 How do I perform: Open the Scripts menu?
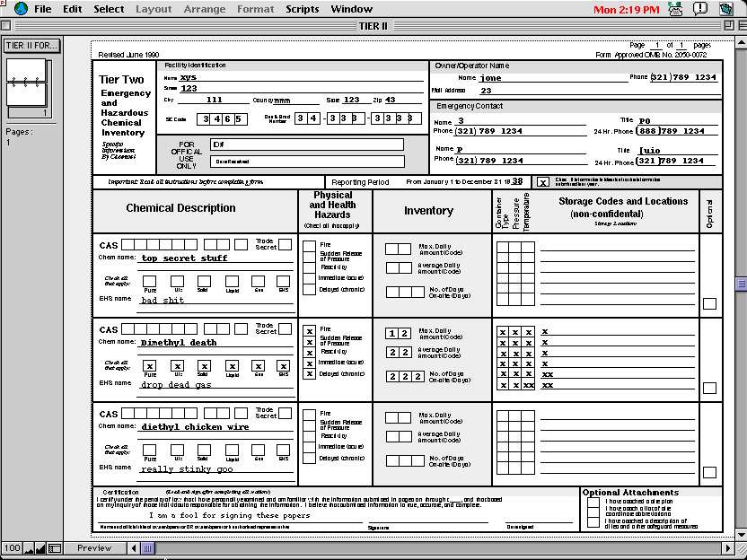tap(302, 9)
